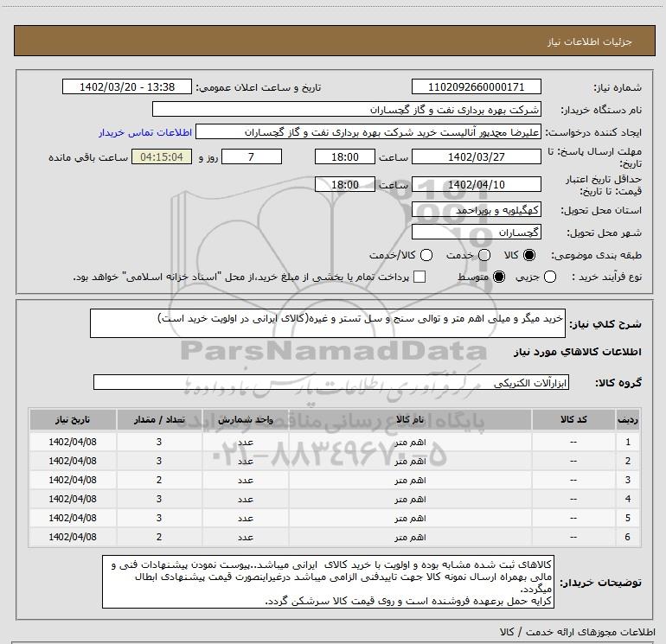Image resolution: width=666 pixels, height=644 pixels.
Task: Click response deadline time 18:00 field
Action: [345, 156]
